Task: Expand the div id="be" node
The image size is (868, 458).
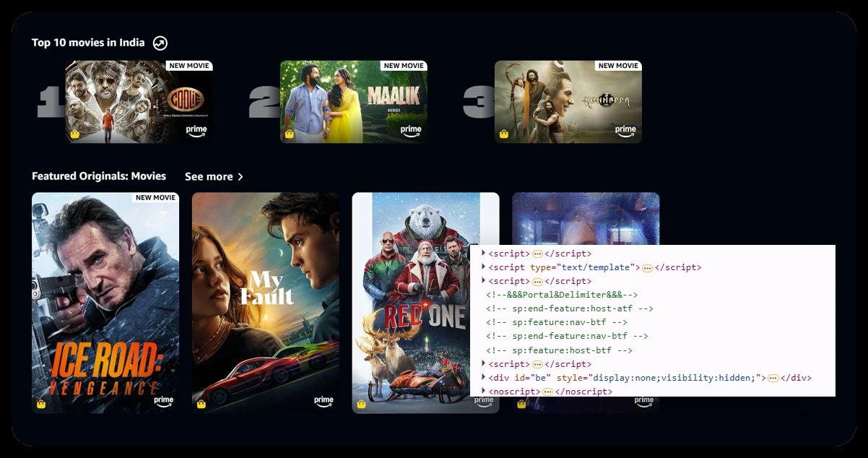Action: pos(483,378)
